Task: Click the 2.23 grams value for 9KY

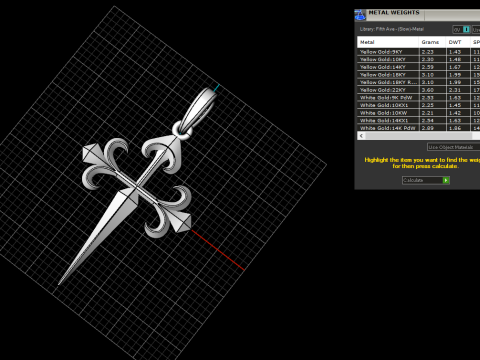Action: coord(427,52)
